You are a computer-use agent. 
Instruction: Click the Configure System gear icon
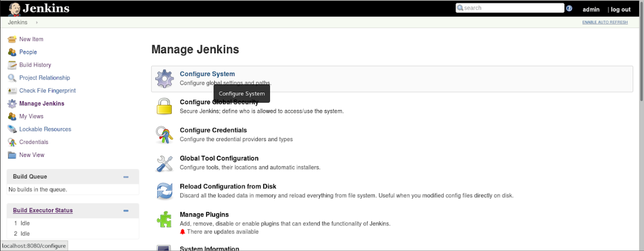click(165, 79)
